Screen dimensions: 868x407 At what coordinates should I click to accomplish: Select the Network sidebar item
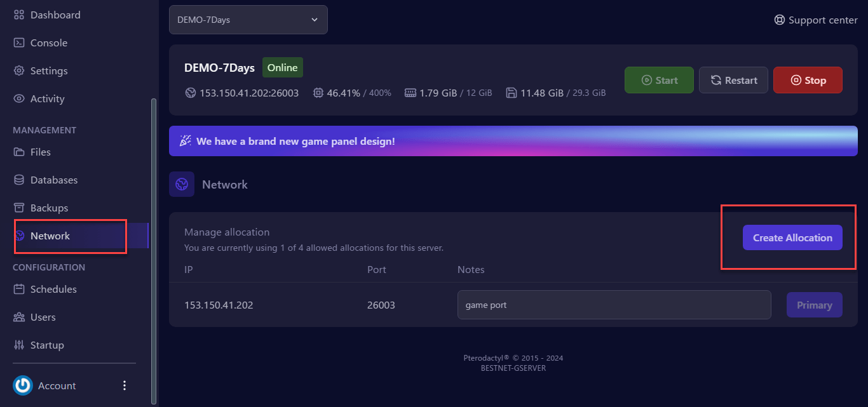click(81, 236)
